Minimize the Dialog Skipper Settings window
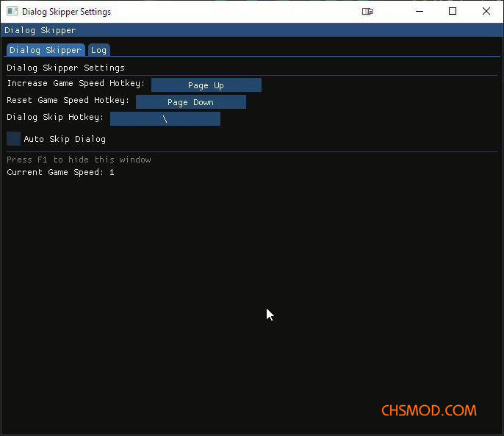This screenshot has width=504, height=436. [419, 12]
